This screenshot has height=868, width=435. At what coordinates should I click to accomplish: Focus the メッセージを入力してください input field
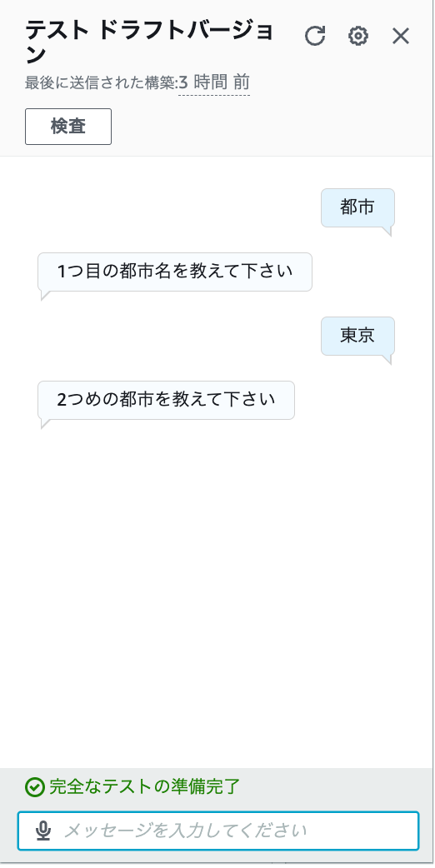[218, 831]
